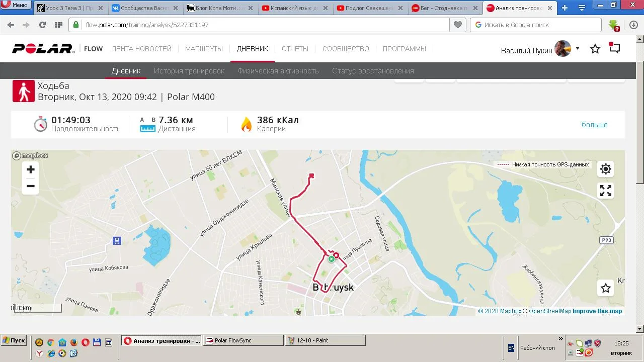Expand training details with больше link

[x=595, y=125]
